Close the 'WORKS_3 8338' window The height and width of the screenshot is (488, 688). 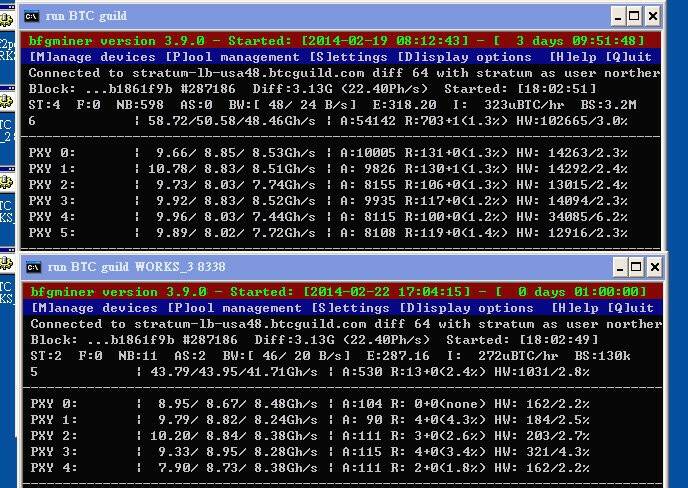(654, 267)
